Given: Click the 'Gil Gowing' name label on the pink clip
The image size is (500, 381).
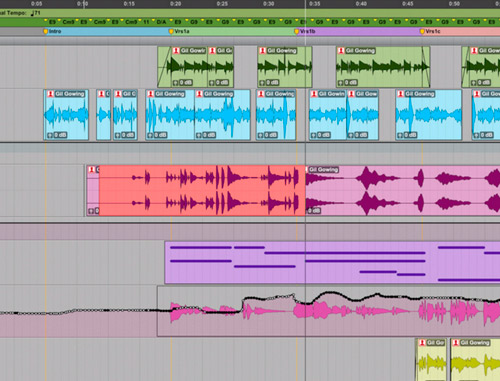Looking at the screenshot, I should pyautogui.click(x=323, y=170).
